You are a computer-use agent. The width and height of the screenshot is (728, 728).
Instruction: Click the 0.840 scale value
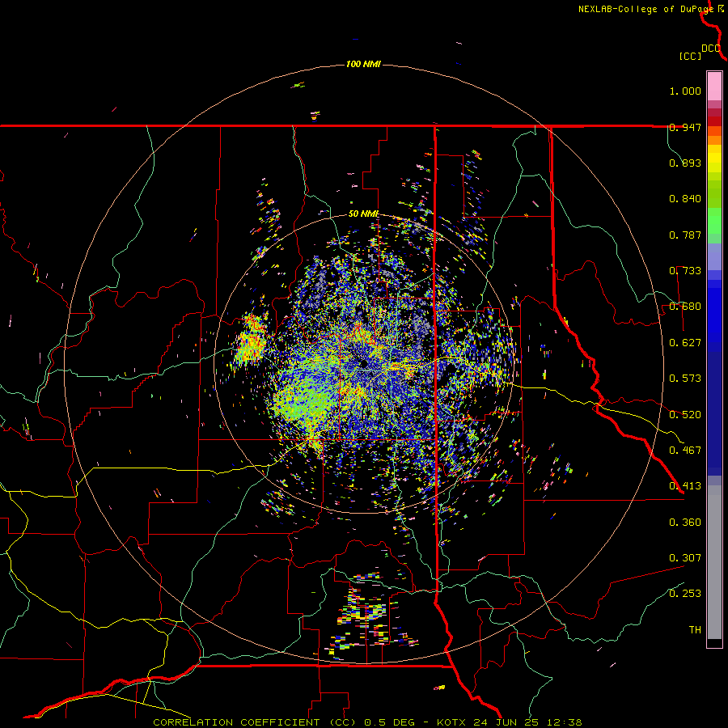click(x=685, y=199)
